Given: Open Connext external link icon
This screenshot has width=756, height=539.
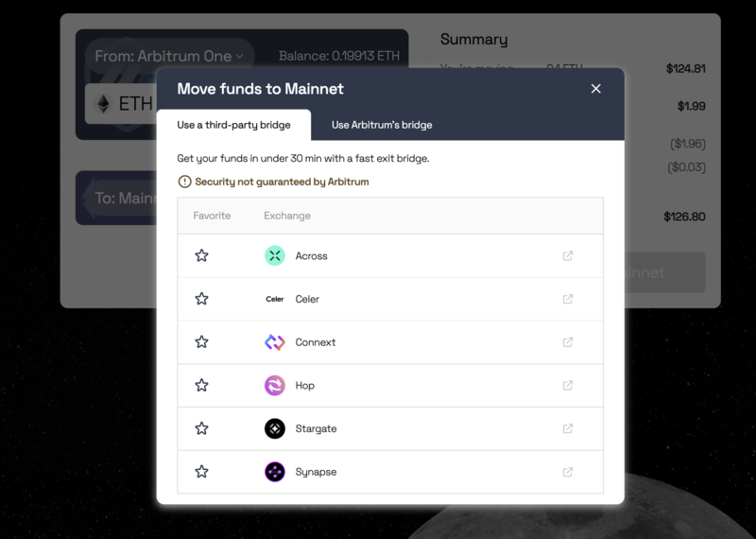Looking at the screenshot, I should 568,342.
